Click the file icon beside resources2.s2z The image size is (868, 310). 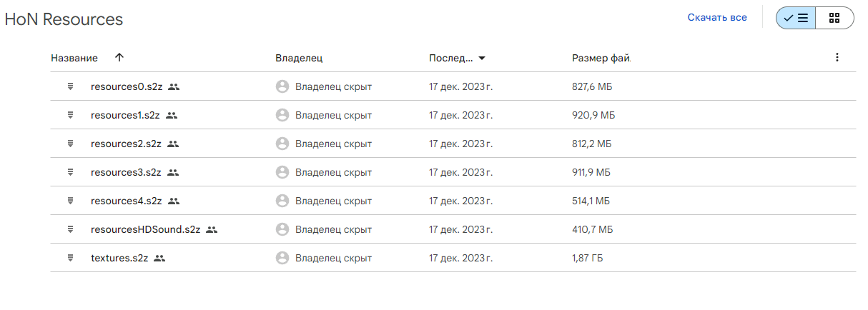[x=70, y=144]
